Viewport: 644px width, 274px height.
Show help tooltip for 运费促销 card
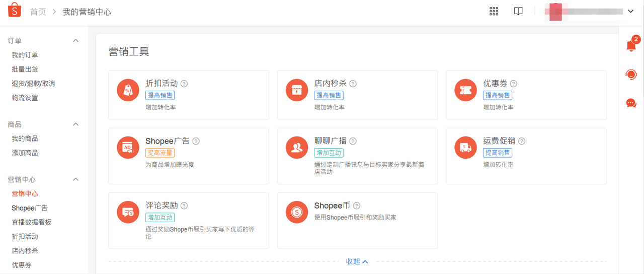click(x=522, y=141)
